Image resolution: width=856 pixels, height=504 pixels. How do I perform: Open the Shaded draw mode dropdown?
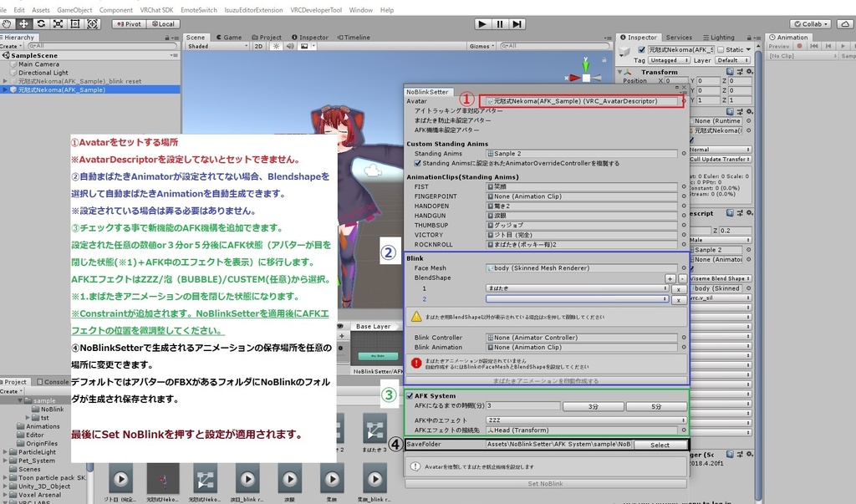[217, 47]
